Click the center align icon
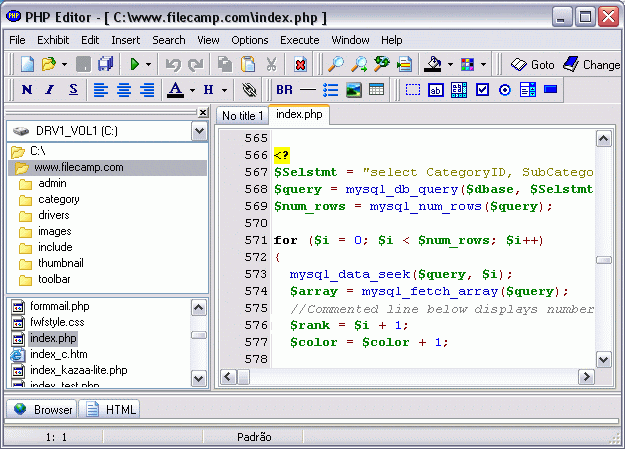 pos(124,90)
